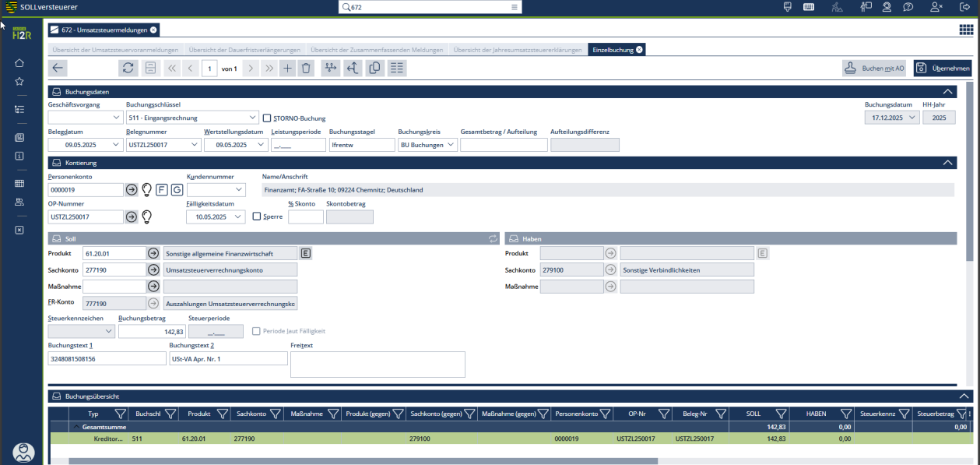Screen dimensions: 980x465
Task: Enable the STORNO-Buchung checkbox
Action: [x=267, y=118]
